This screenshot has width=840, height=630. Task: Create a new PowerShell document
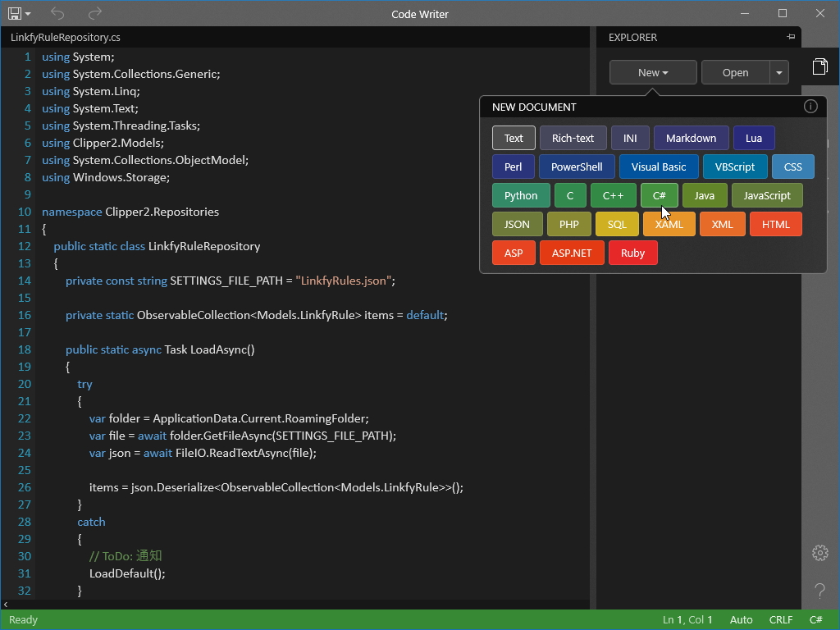tap(577, 167)
